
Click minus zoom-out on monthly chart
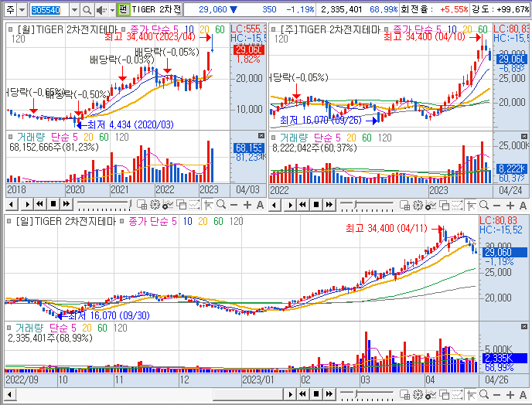tap(234, 205)
